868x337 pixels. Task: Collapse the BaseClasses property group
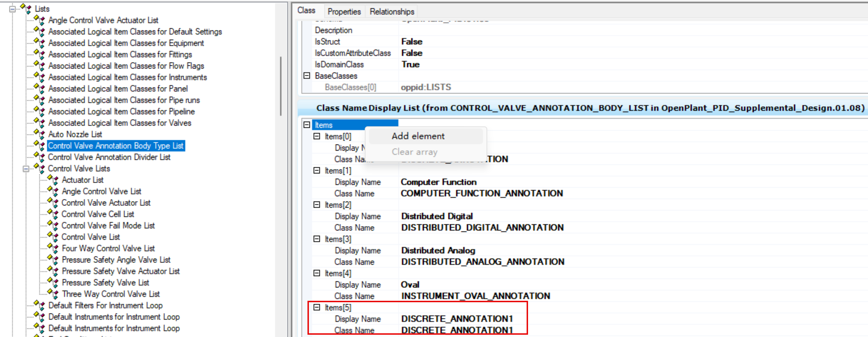pyautogui.click(x=307, y=76)
